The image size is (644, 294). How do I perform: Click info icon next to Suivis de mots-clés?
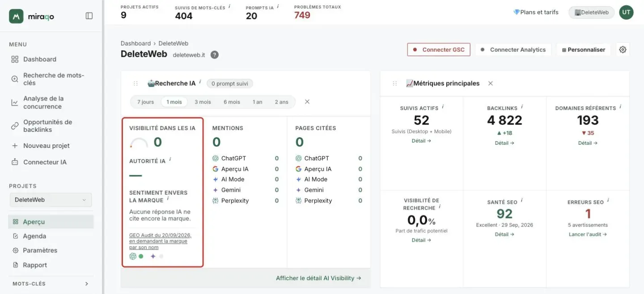tap(229, 6)
